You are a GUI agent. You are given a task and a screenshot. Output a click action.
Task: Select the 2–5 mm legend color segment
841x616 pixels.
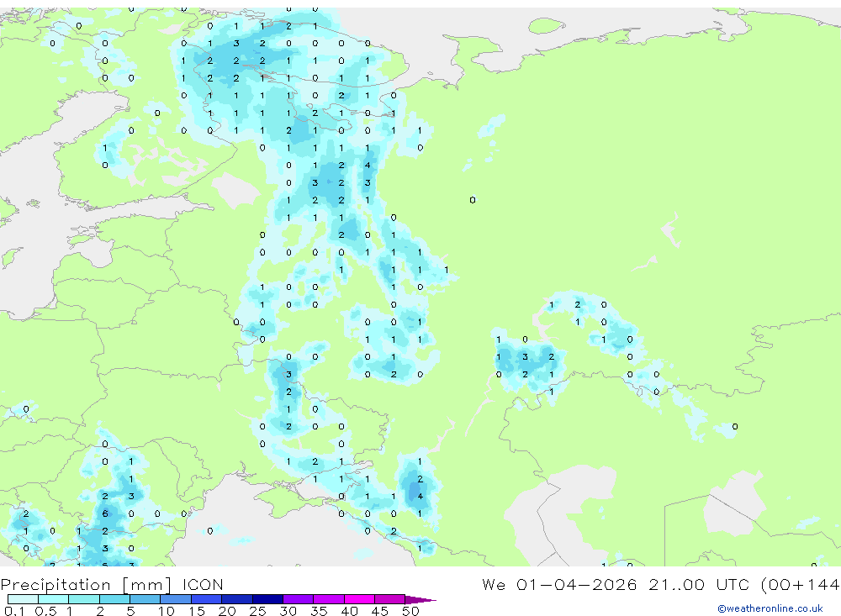click(x=114, y=599)
